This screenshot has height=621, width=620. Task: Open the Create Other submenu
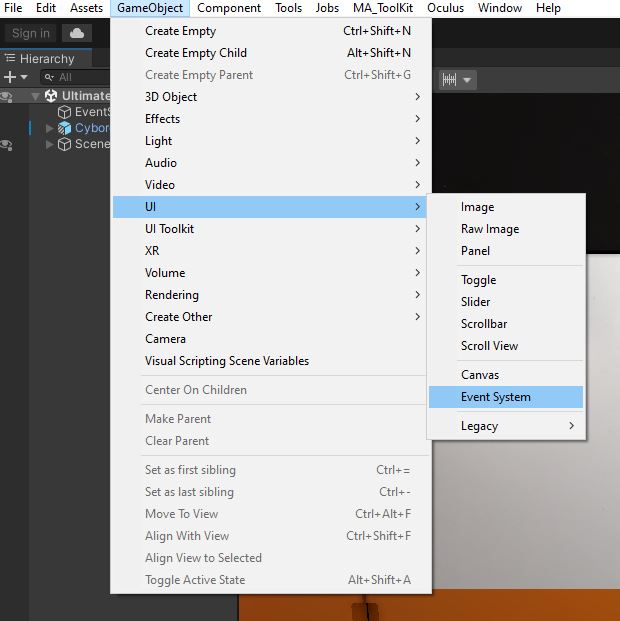point(270,317)
